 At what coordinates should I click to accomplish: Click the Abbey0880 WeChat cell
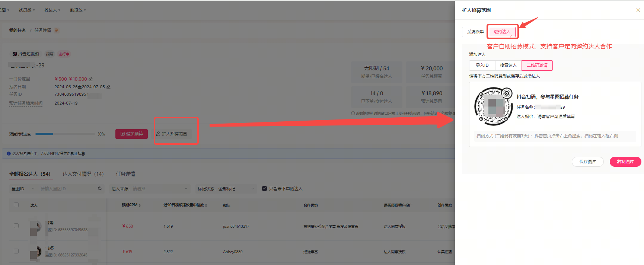[x=233, y=252]
